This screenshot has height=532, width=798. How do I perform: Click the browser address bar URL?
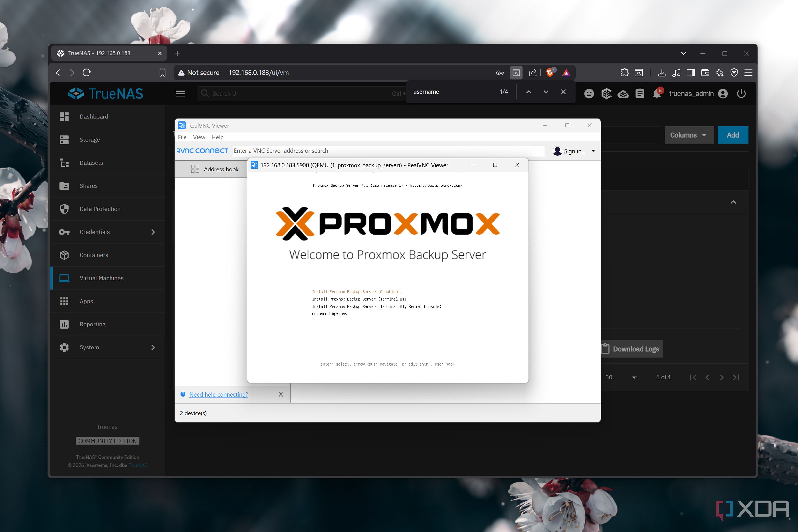point(259,73)
